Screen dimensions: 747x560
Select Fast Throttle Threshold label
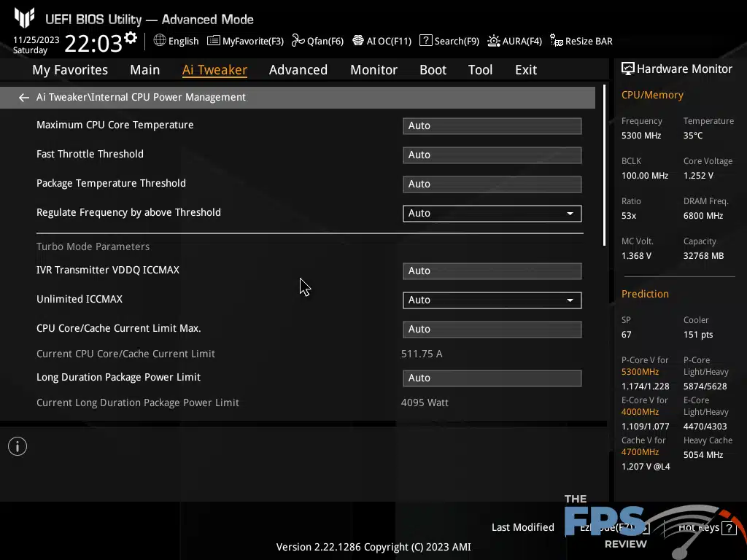tap(90, 154)
